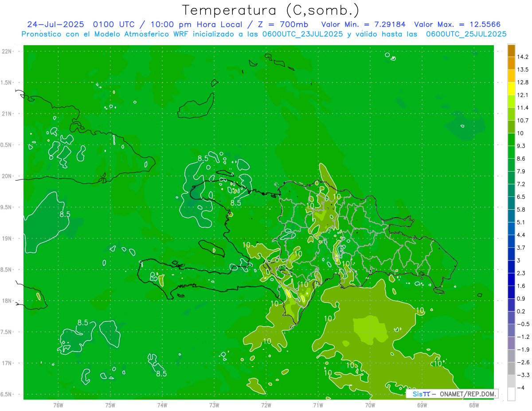Click the orange colorbar swatch between 13.5 and 14.2
The width and height of the screenshot is (532, 411).
pos(511,63)
